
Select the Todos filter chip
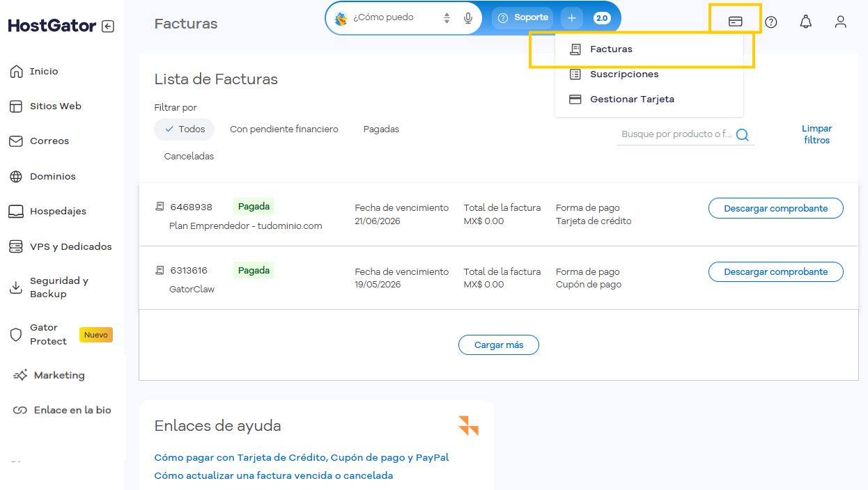(x=185, y=129)
